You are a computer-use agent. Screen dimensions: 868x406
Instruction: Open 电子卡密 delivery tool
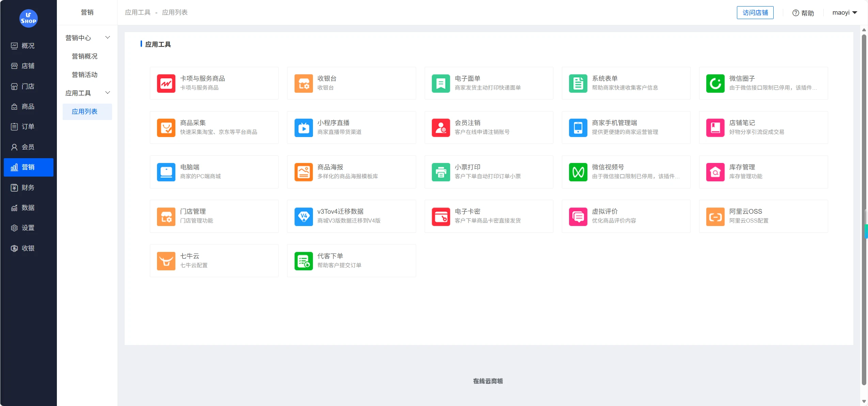[489, 216]
